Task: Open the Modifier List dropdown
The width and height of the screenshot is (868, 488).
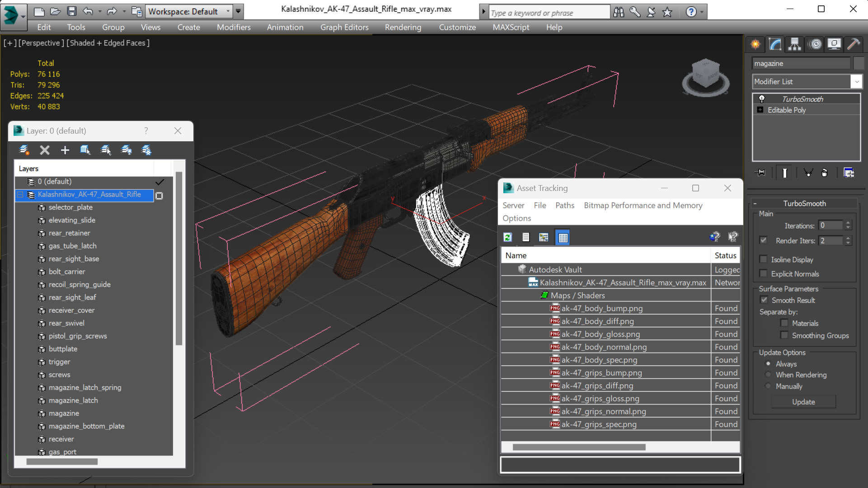Action: 856,82
